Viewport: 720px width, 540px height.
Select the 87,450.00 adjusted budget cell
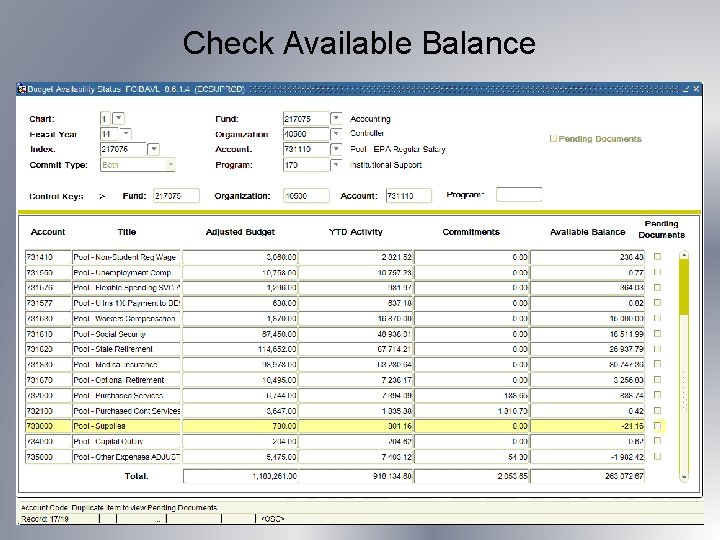tap(241, 334)
